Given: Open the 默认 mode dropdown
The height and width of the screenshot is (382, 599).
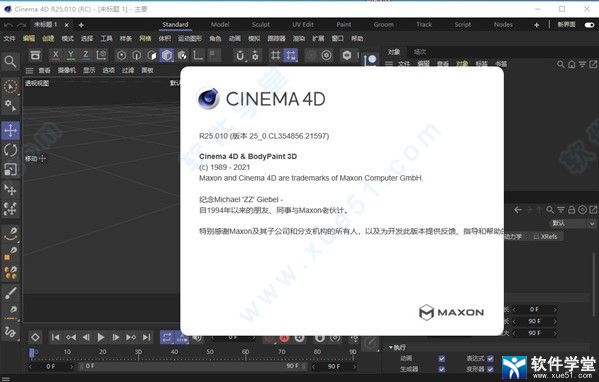Looking at the screenshot, I should point(573,223).
